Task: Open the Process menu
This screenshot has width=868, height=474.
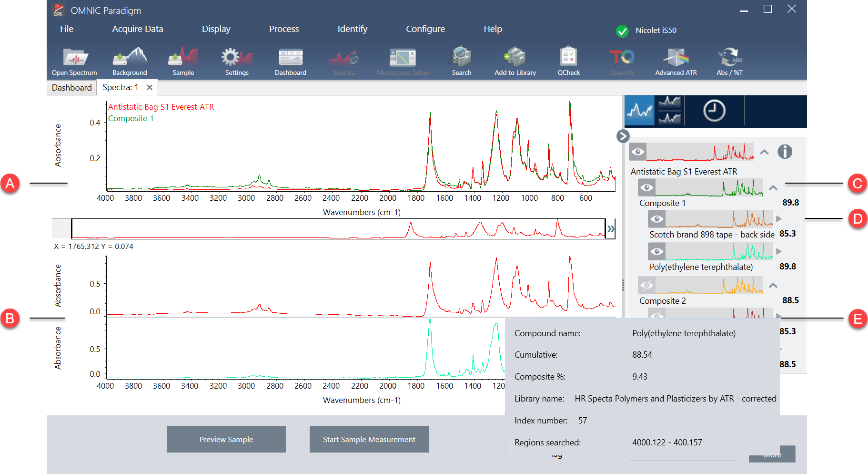Action: [284, 29]
